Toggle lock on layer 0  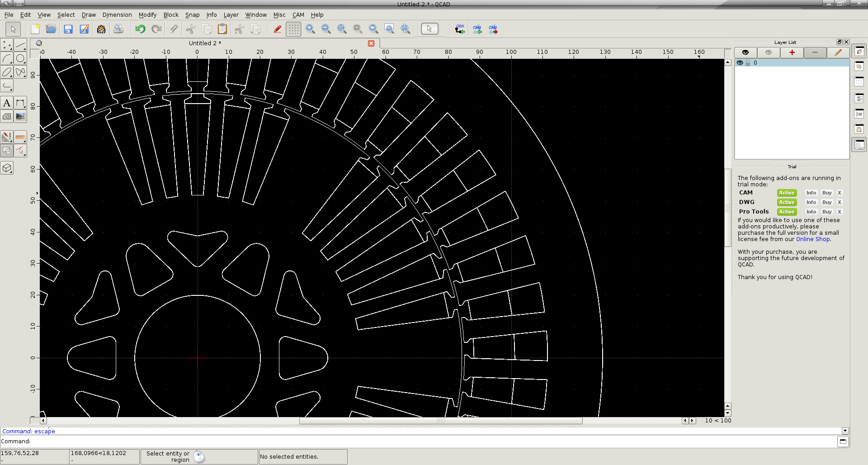[748, 63]
